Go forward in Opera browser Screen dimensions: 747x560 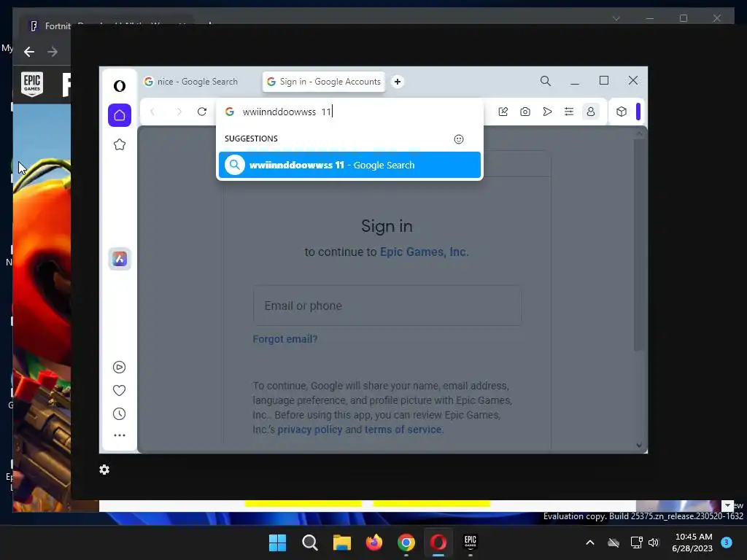(x=179, y=112)
